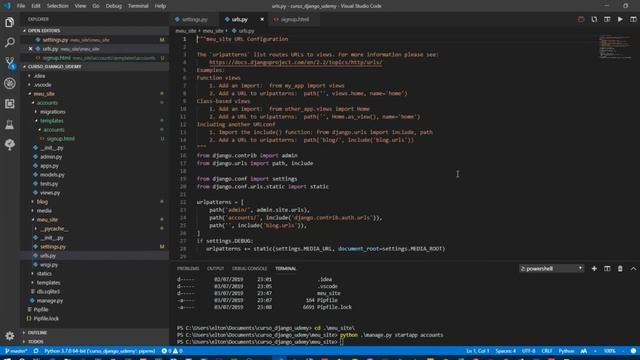Open errors and warnings count in status bar

tap(172, 351)
